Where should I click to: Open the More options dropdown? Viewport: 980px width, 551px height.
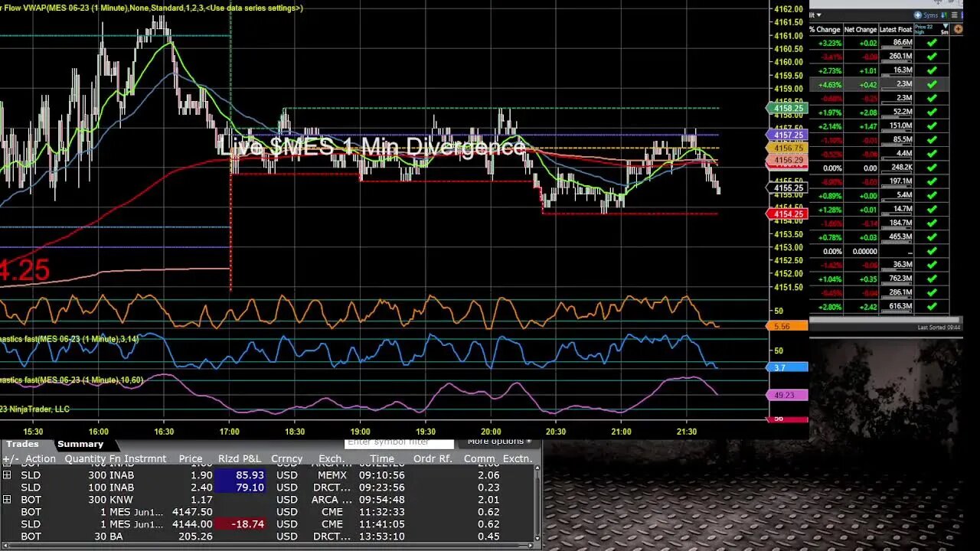coord(499,442)
